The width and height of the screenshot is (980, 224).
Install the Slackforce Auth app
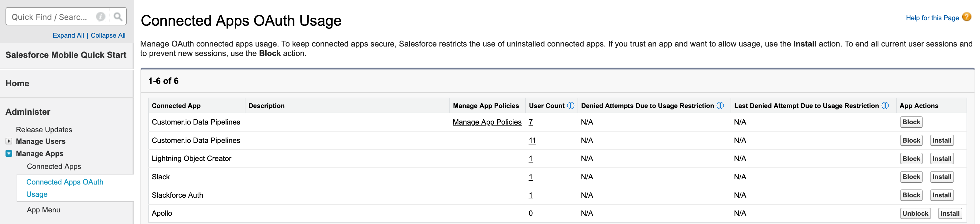pos(941,195)
